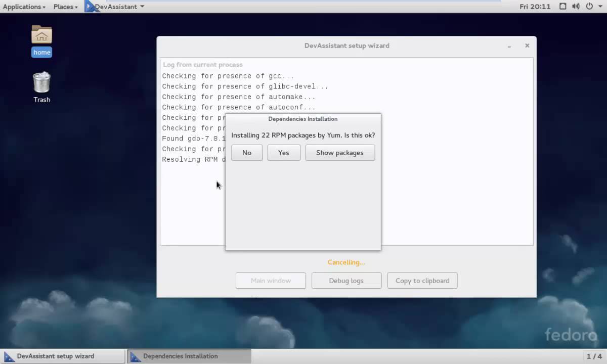The height and width of the screenshot is (364, 607).
Task: Open the Applications menu
Action: click(24, 7)
